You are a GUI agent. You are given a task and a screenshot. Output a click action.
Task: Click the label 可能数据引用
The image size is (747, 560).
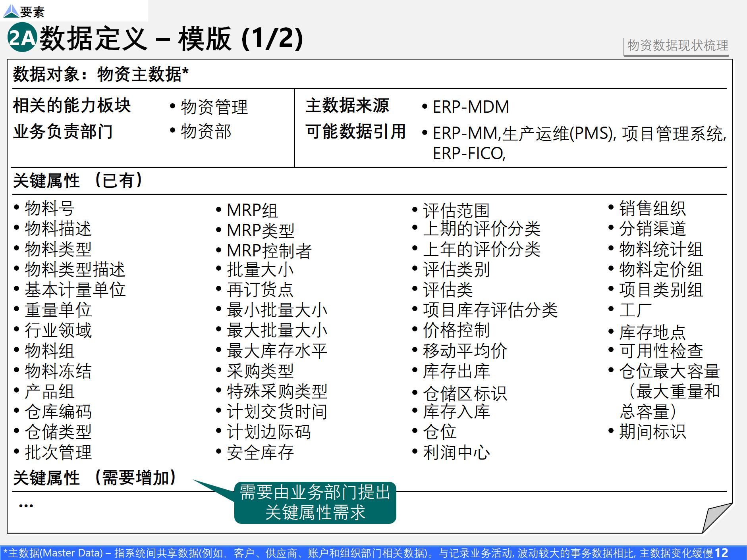point(356,132)
